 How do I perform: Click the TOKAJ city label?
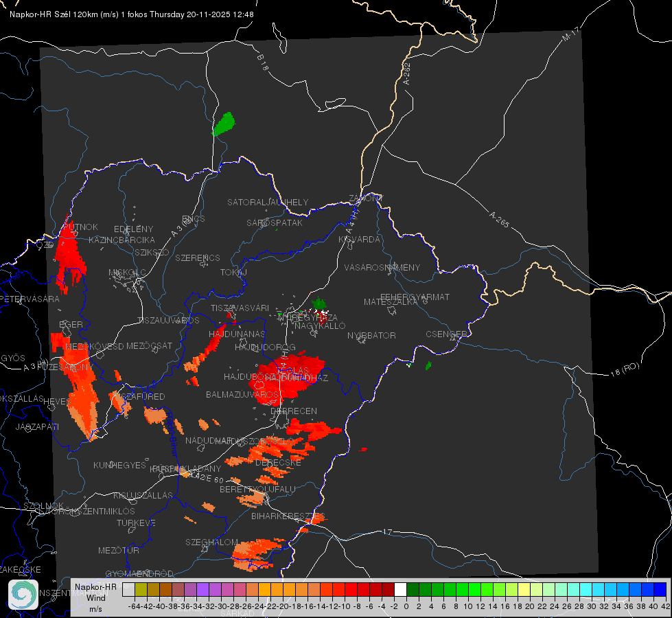point(233,273)
